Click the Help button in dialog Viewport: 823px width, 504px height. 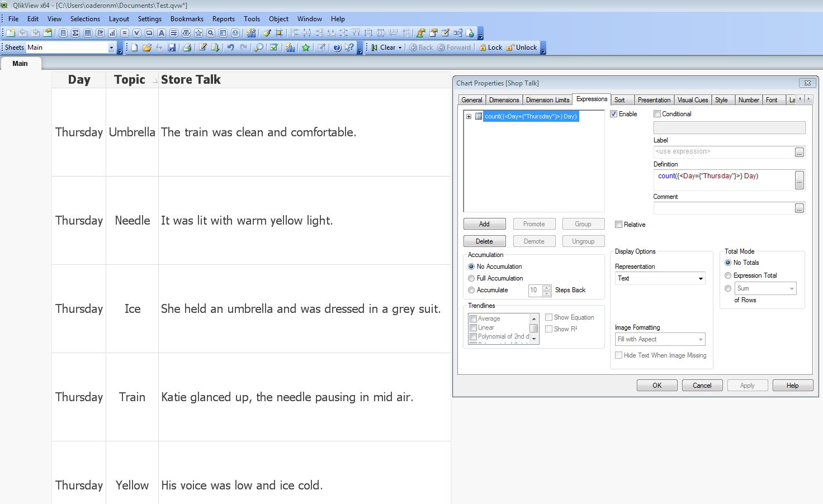pyautogui.click(x=792, y=386)
